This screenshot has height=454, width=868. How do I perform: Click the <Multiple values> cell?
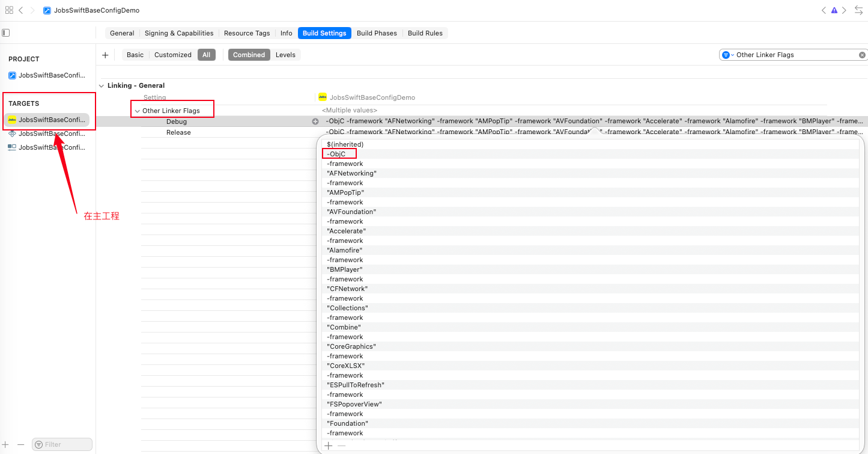350,111
